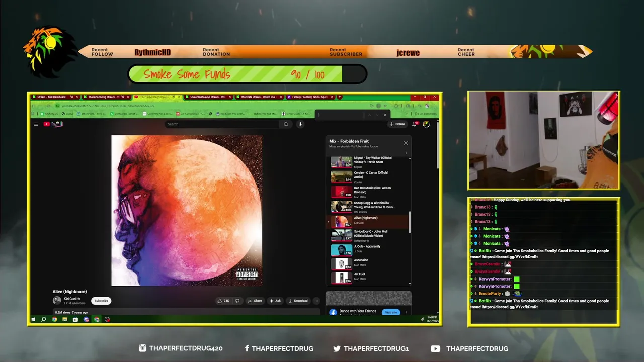
Task: Click the Download button under the video
Action: 298,301
